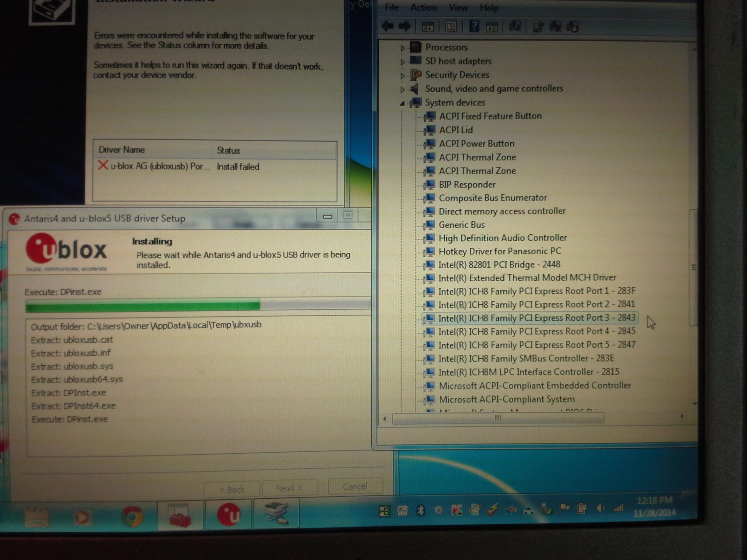Image resolution: width=747 pixels, height=560 pixels.
Task: Select ACPI Fixed Feature Button device
Action: [x=490, y=116]
